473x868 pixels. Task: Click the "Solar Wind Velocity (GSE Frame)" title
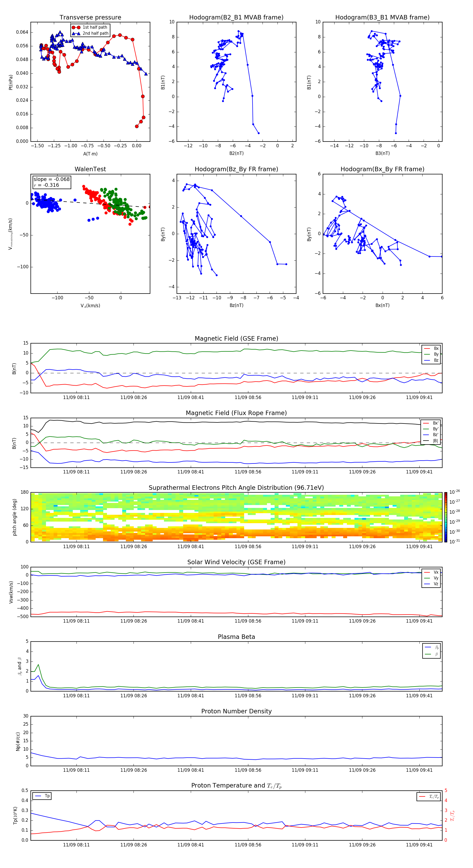coord(236,562)
